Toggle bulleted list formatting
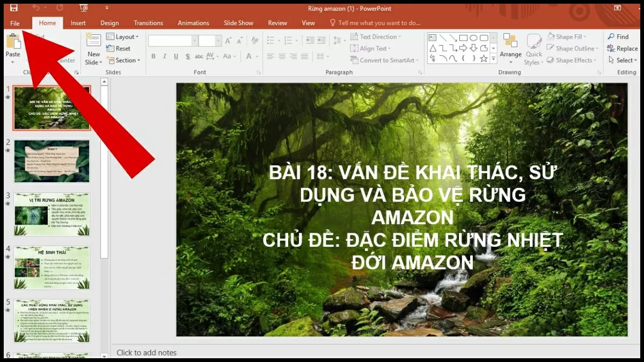This screenshot has height=362, width=644. (270, 40)
